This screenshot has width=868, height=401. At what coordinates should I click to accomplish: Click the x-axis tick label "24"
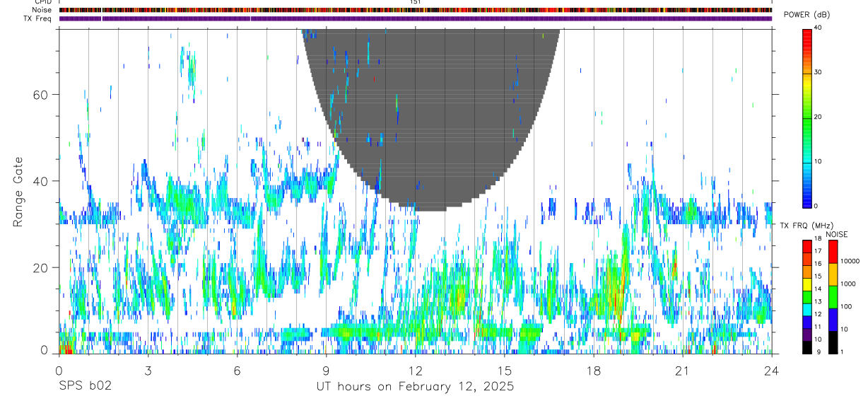click(x=772, y=371)
